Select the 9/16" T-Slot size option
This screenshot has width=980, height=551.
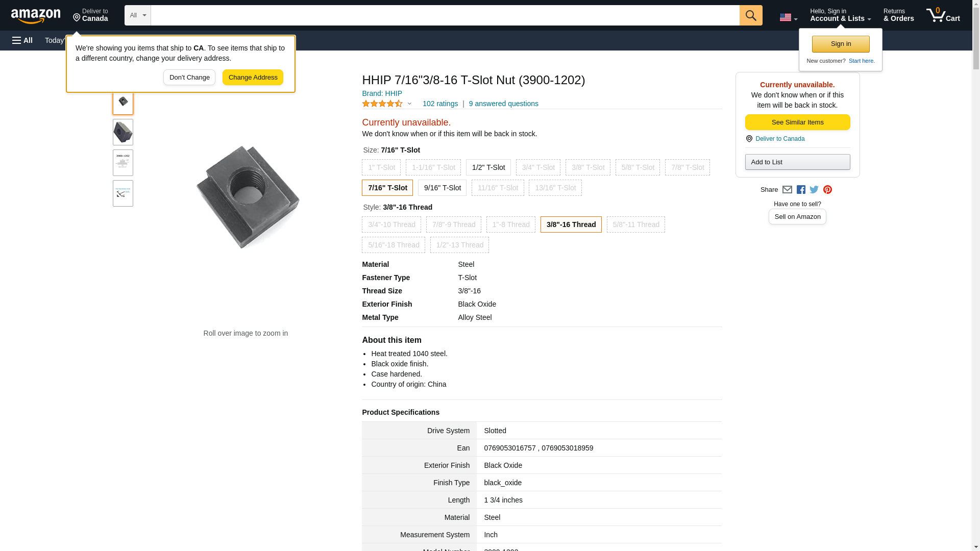[x=442, y=188]
